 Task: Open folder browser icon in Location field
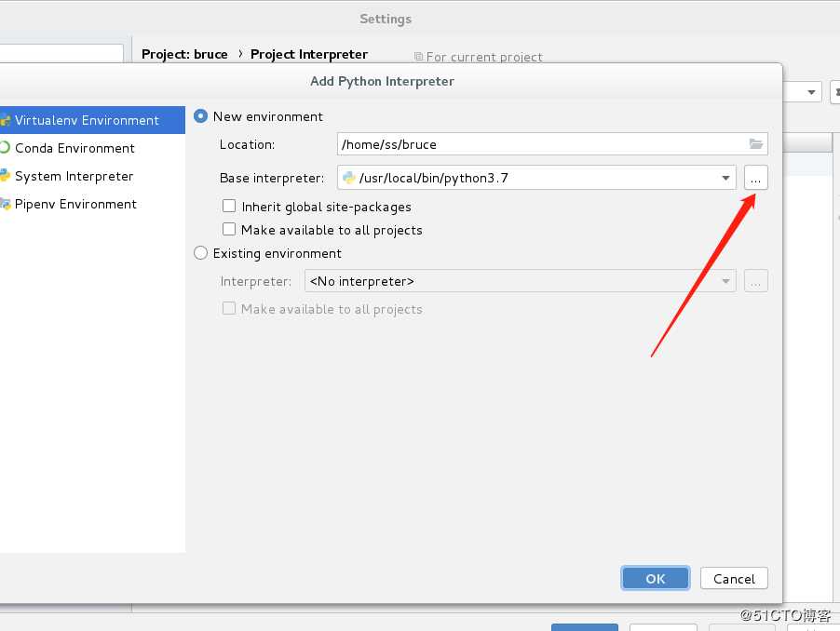point(756,143)
